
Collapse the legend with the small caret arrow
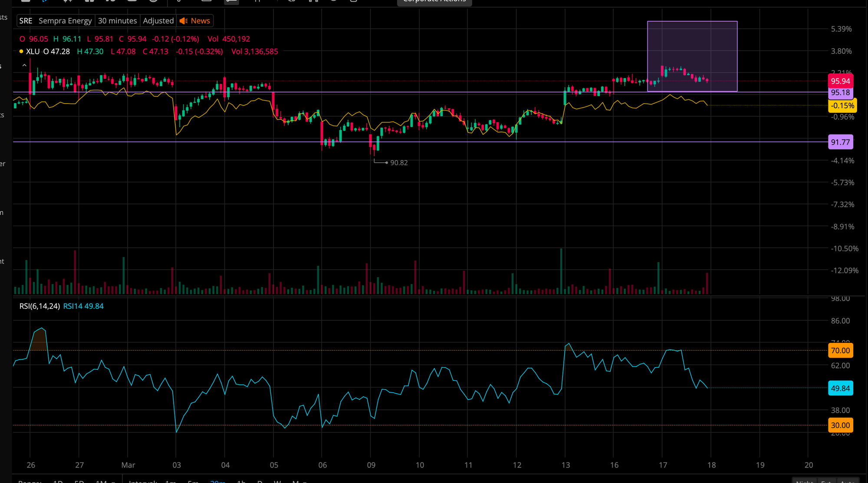24,66
